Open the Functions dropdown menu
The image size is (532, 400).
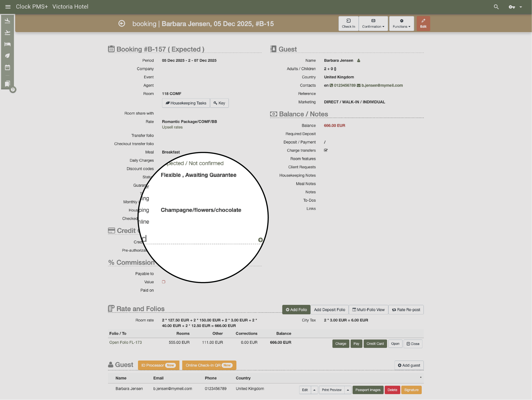point(401,24)
